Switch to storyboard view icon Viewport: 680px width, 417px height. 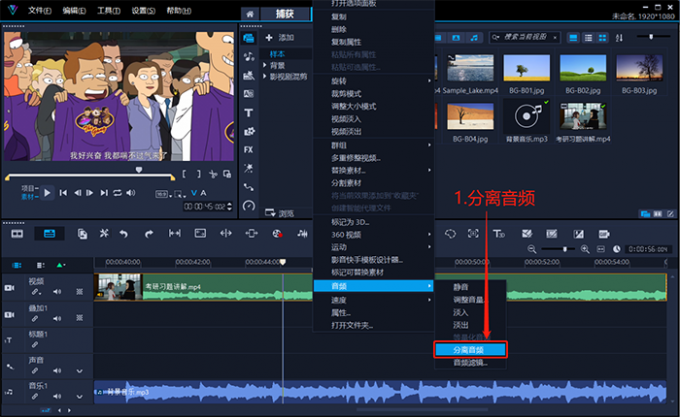(x=17, y=233)
